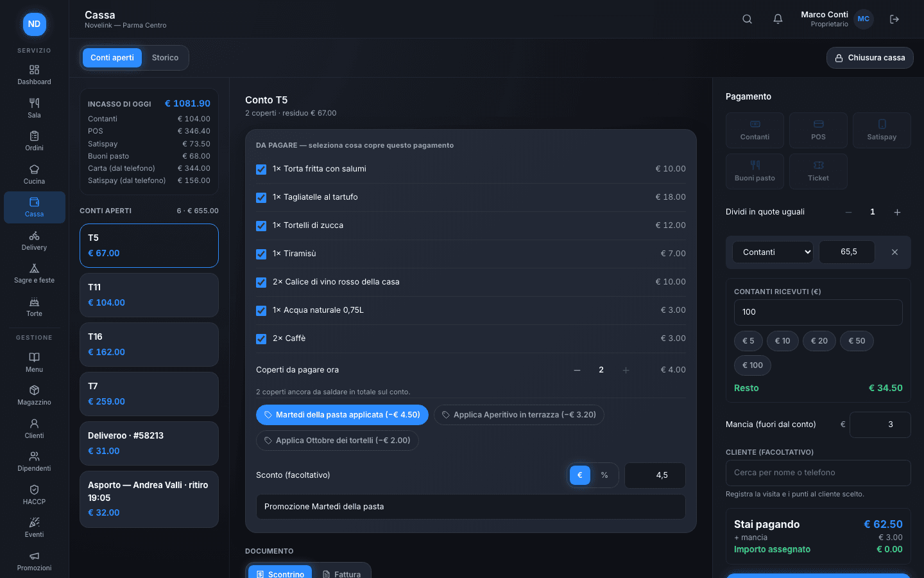Screen dimensions: 924x578
Task: Open the Contanti payment method dropdown
Action: (x=773, y=252)
